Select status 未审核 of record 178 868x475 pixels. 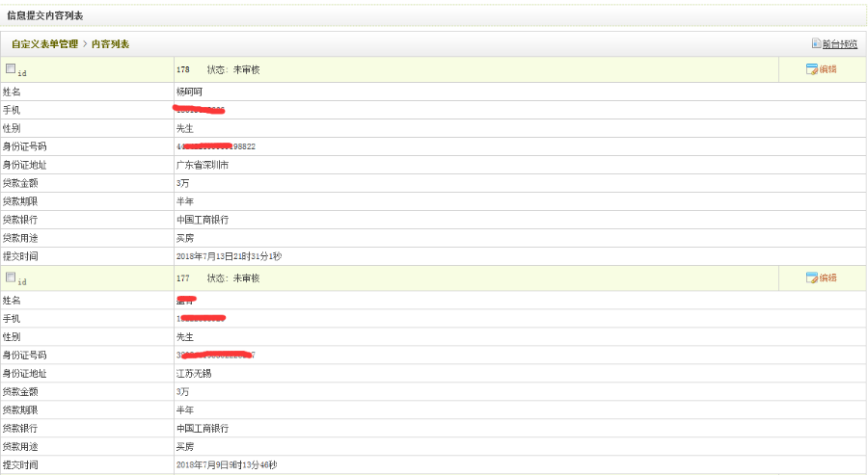coord(246,69)
